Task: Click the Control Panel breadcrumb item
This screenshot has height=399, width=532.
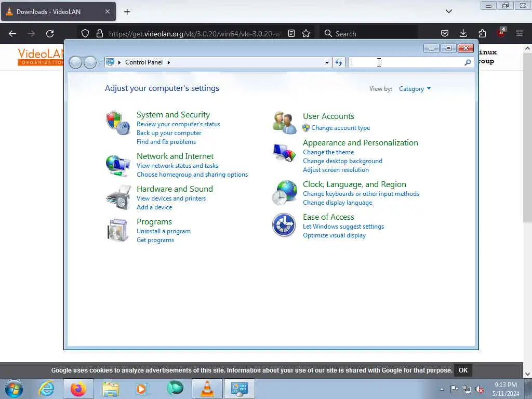Action: click(x=144, y=62)
